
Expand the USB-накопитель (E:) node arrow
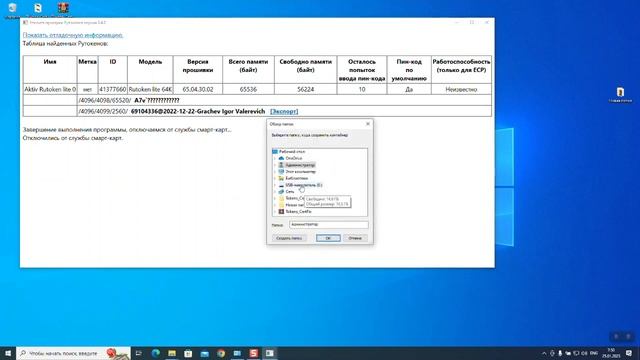275,185
